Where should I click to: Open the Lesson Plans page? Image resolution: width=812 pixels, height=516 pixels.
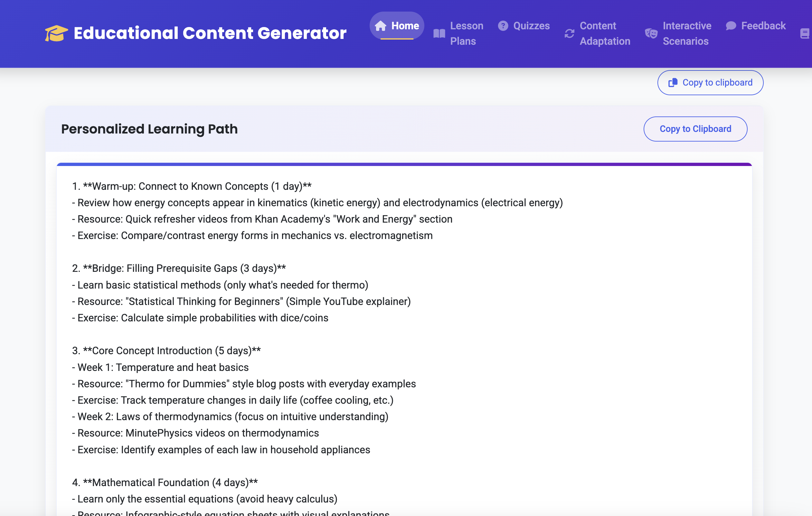click(466, 33)
